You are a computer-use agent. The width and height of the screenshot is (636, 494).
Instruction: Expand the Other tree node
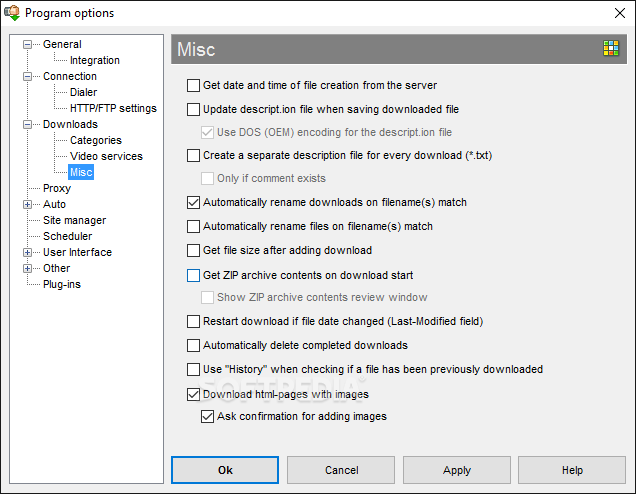[27, 268]
